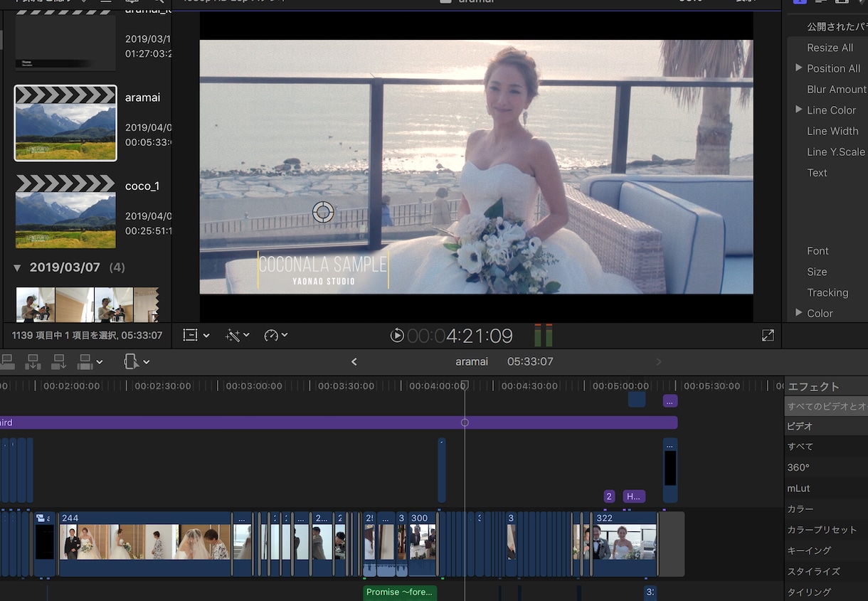
Task: Click the magic wand enhancements icon
Action: [x=233, y=335]
